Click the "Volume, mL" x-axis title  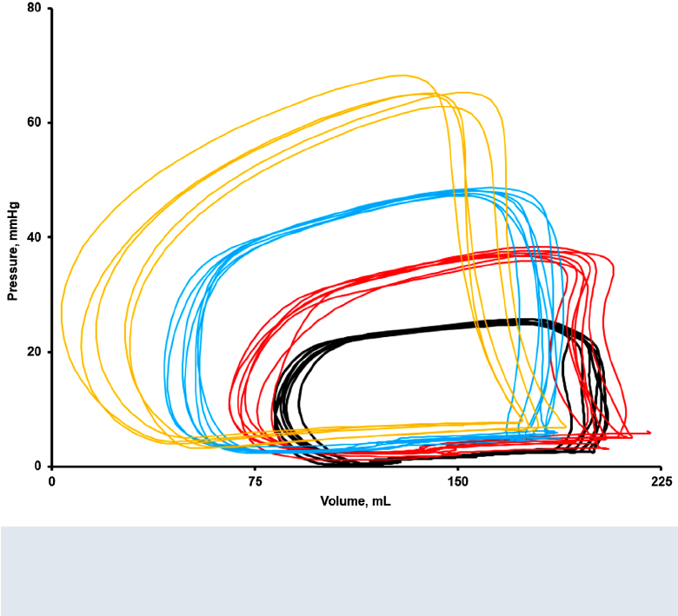(x=356, y=501)
